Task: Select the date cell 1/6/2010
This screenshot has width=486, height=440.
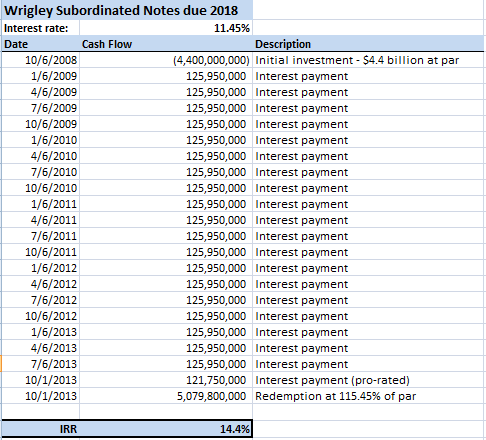Action: (41, 140)
